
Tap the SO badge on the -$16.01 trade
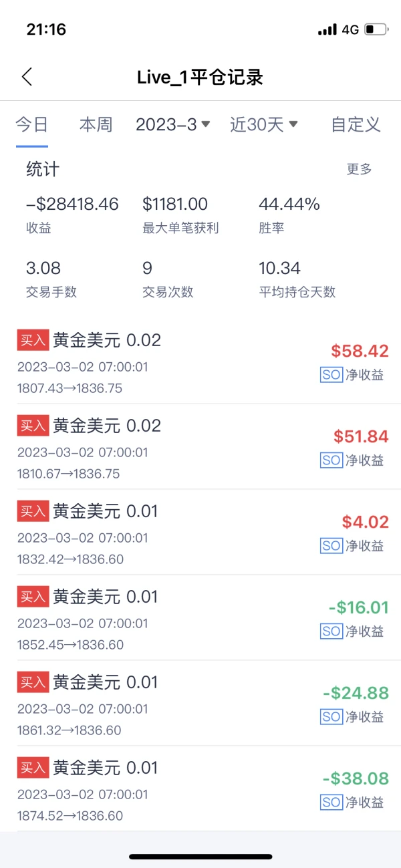331,631
